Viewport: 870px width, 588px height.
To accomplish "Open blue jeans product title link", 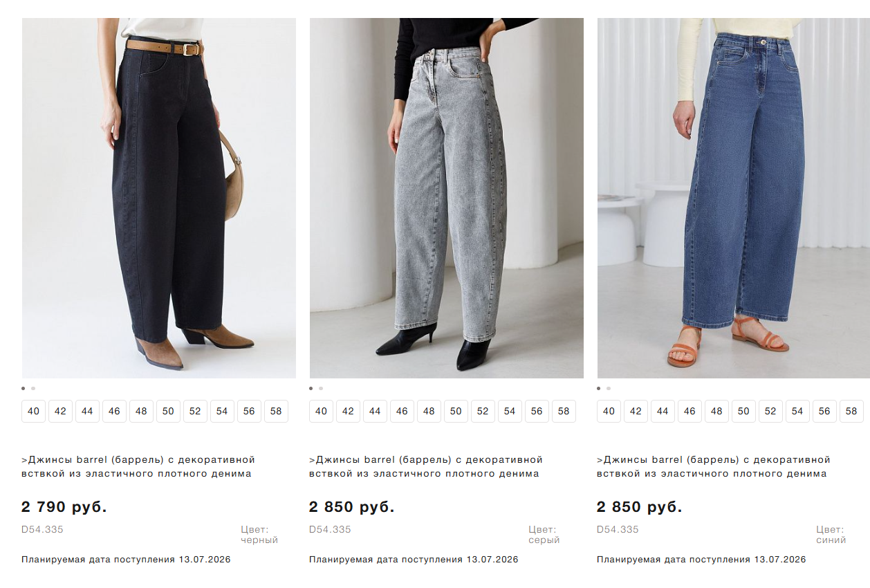I will [714, 467].
